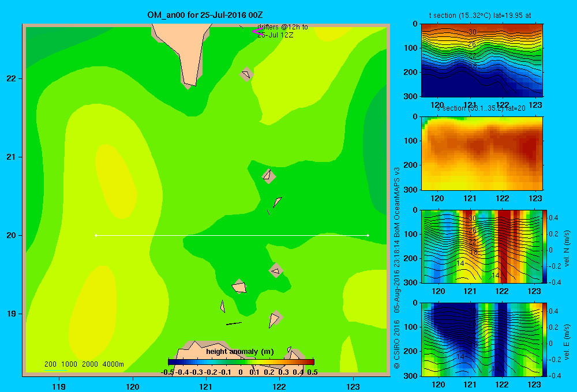Viewport: 577px width, 392px height.
Task: Click latitude label 21 on main map
Action: tap(12, 157)
